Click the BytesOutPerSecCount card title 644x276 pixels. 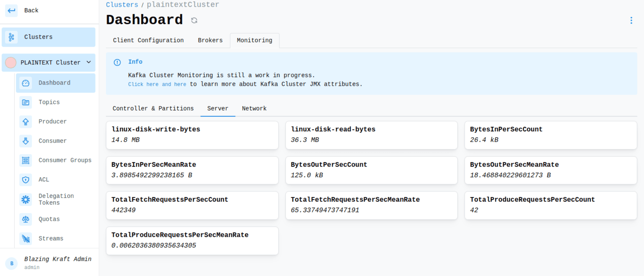(x=329, y=165)
